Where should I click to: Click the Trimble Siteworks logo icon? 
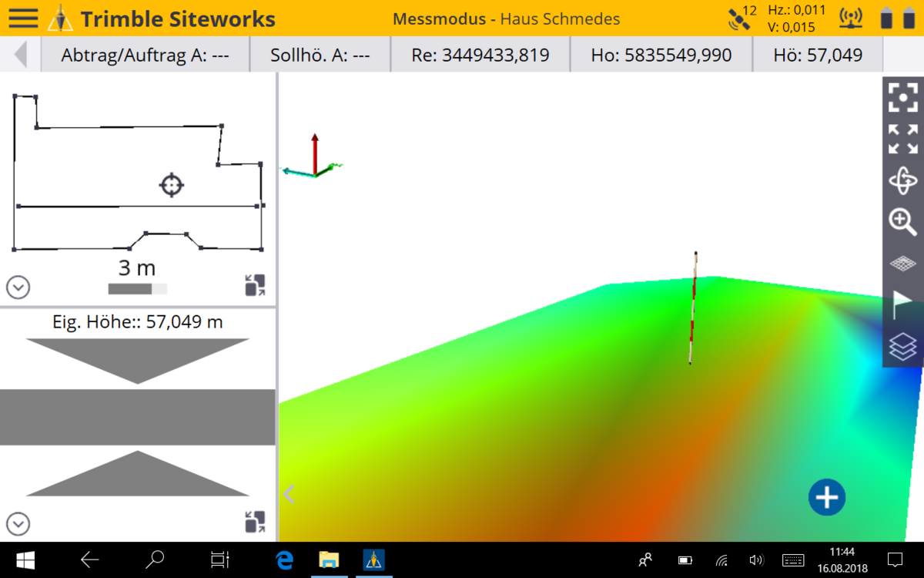[60, 18]
